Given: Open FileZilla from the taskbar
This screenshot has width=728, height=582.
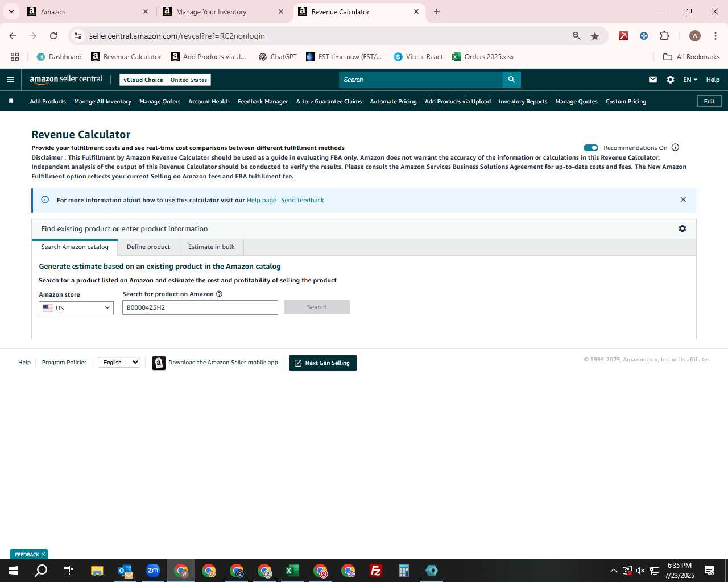Looking at the screenshot, I should [376, 571].
